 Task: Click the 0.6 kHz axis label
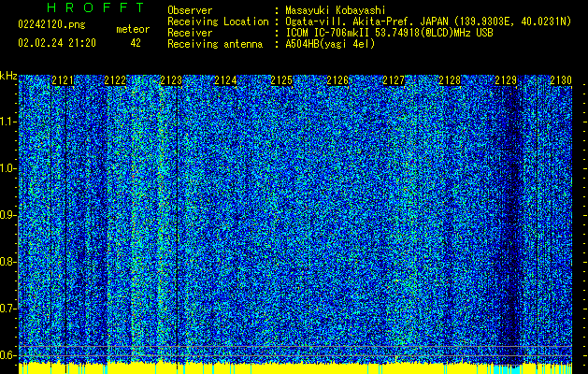coord(7,355)
